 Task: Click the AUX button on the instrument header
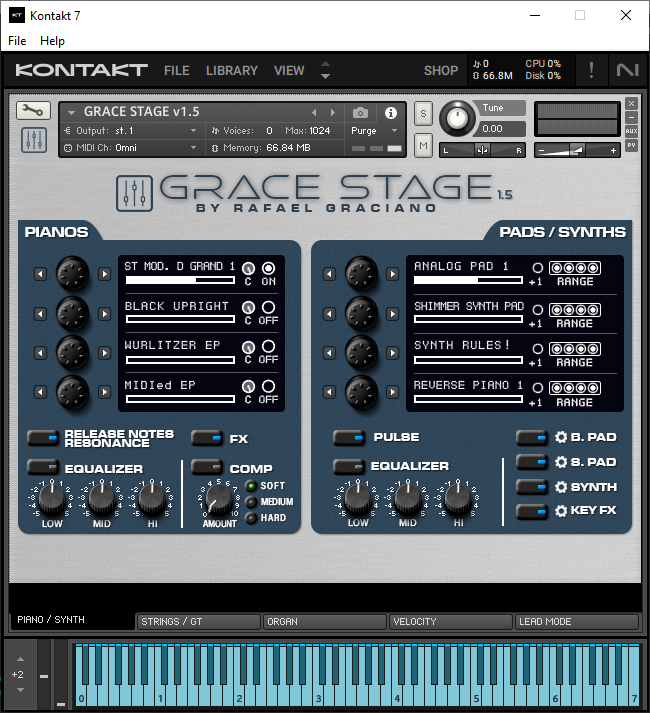point(631,131)
